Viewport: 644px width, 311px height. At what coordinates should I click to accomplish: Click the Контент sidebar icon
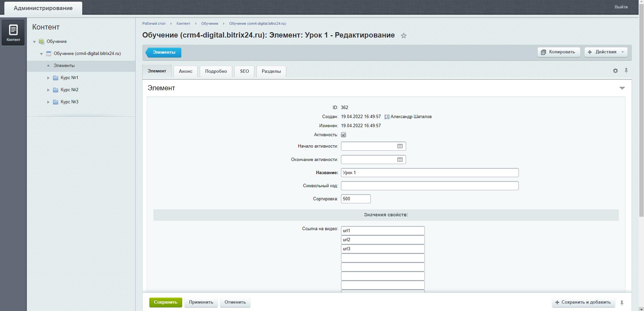pos(13,33)
